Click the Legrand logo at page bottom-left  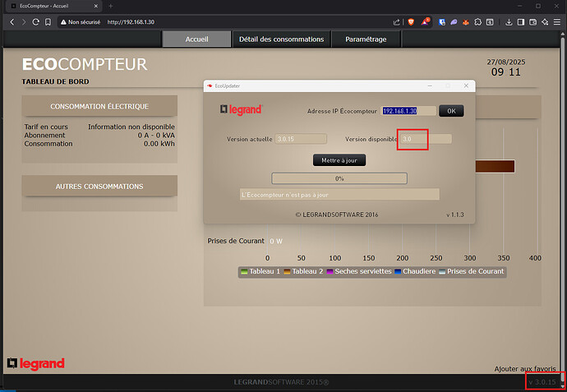(35, 363)
